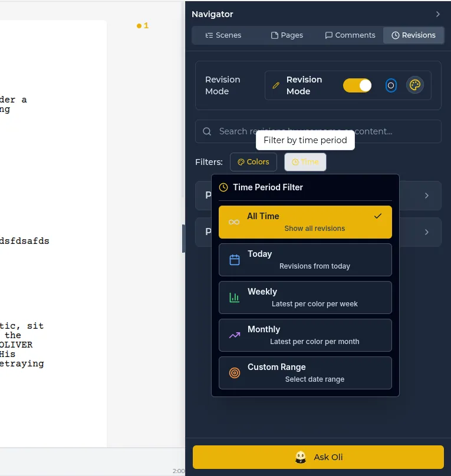Collapse the Navigator panel chevron
Image resolution: width=451 pixels, height=476 pixels.
coord(437,14)
